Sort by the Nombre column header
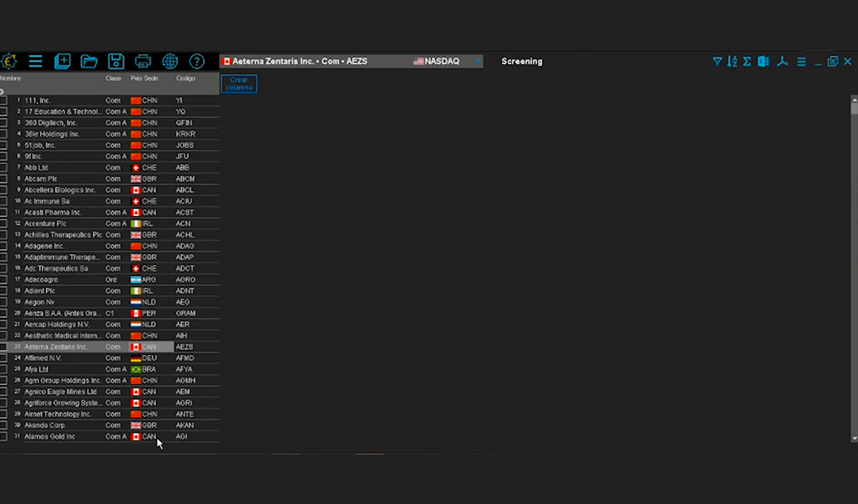Viewport: 858px width, 504px height. [x=11, y=78]
